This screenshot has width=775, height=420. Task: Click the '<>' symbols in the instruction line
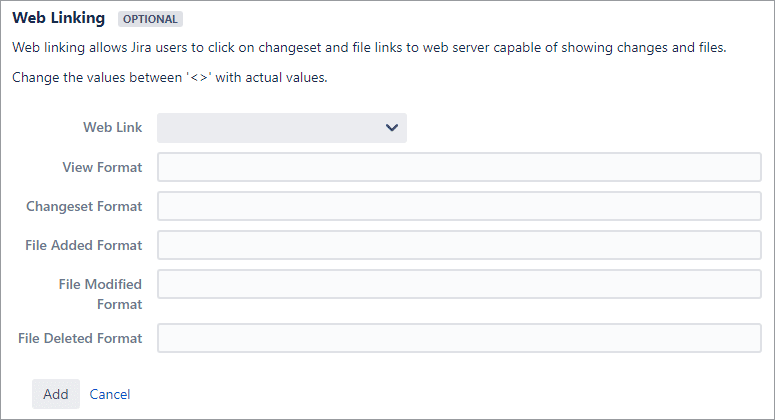199,78
